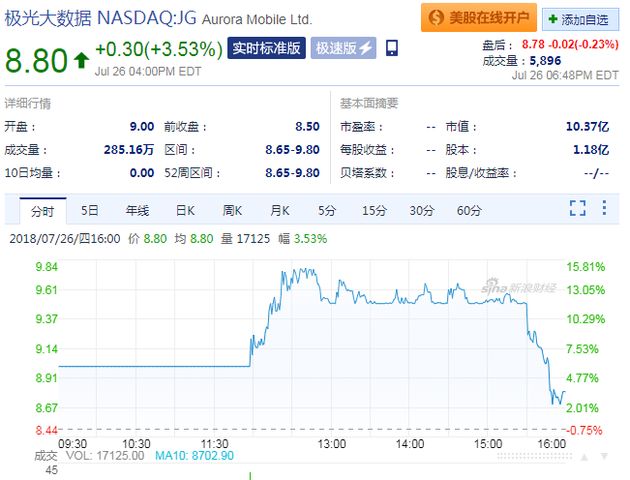Switch to 极速版 fast version

[344, 48]
